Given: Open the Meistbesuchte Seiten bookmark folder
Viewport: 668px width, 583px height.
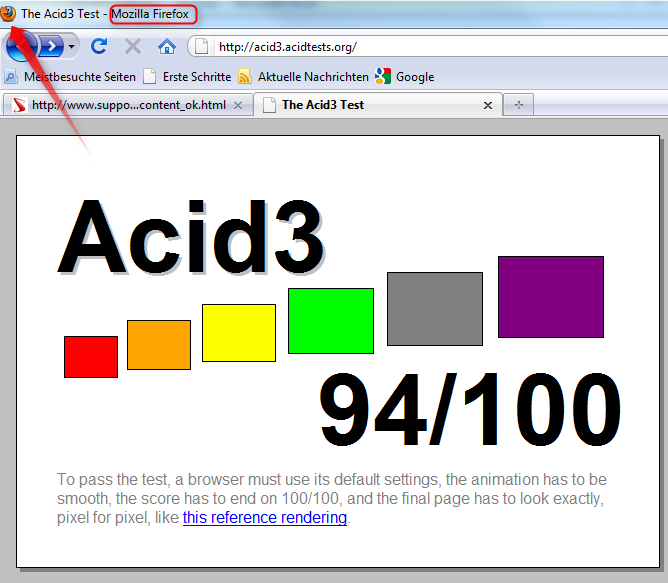Looking at the screenshot, I should click(70, 77).
